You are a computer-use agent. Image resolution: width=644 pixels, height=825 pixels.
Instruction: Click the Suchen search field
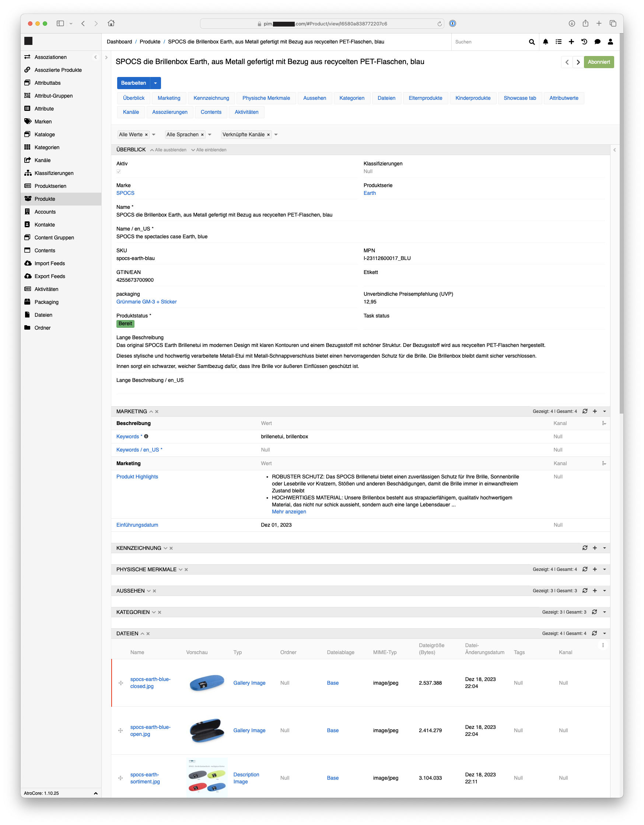click(x=489, y=42)
